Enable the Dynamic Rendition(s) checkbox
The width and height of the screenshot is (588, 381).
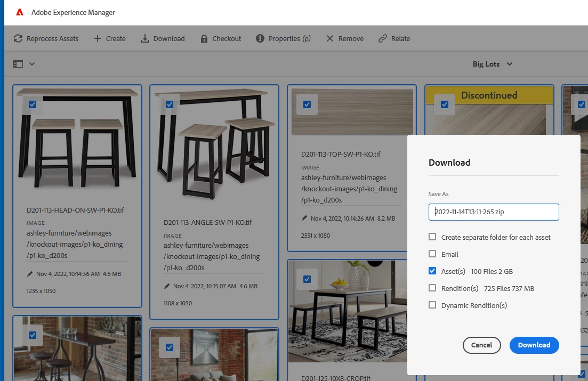pos(432,305)
